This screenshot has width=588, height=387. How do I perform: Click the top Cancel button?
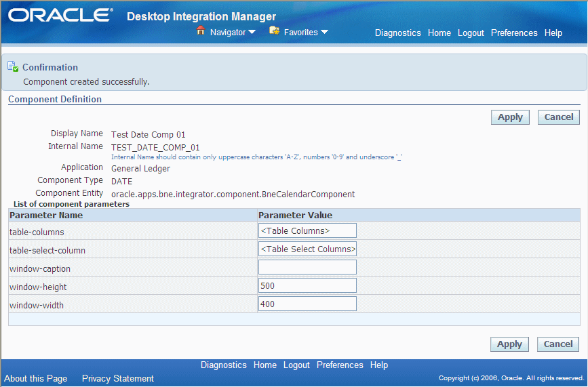[559, 117]
